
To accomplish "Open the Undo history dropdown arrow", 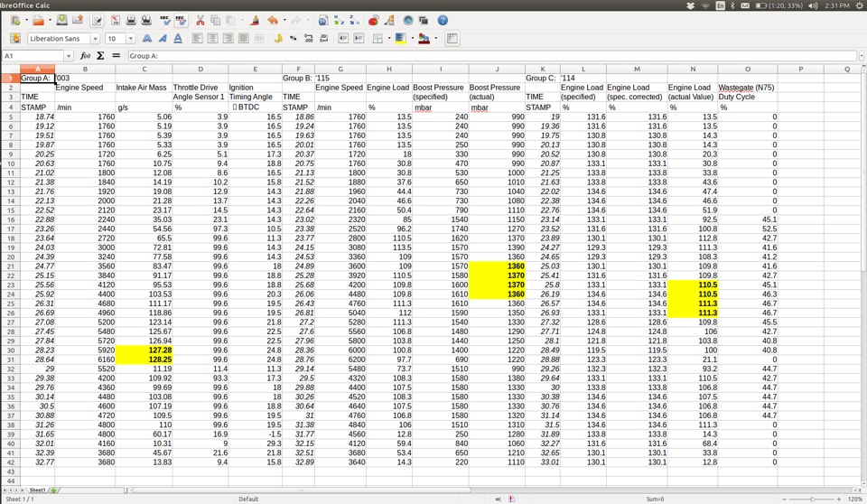I will coord(284,21).
